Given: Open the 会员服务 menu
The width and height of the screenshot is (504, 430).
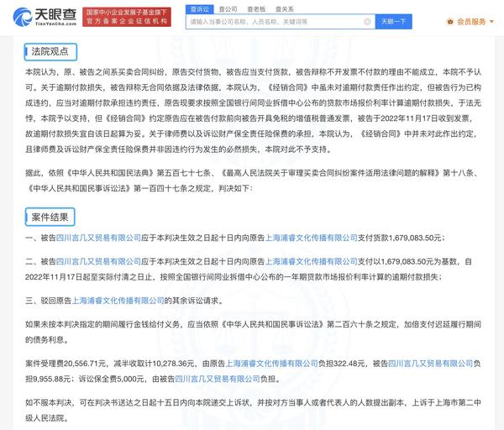Looking at the screenshot, I should point(470,22).
